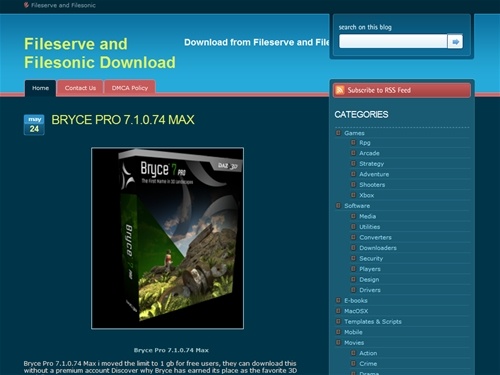Click the CATEGORIES heading
Screen dimensions: 500x375
click(x=361, y=115)
